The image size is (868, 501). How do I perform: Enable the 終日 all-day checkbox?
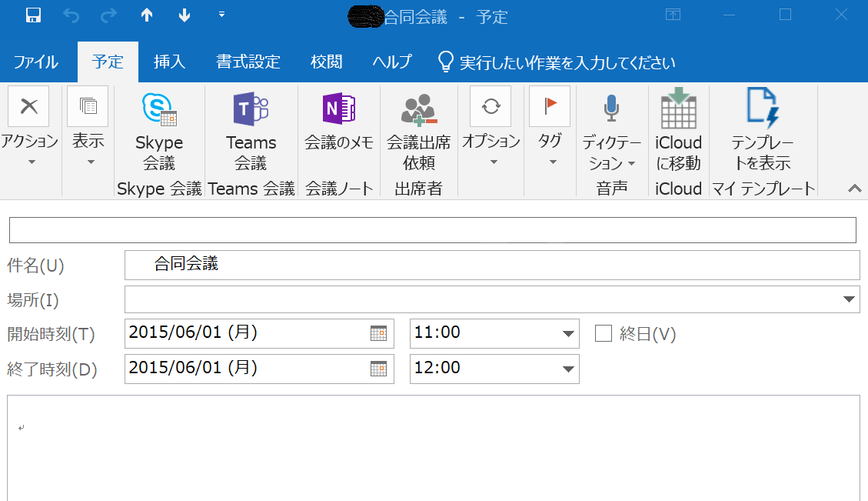pos(604,334)
